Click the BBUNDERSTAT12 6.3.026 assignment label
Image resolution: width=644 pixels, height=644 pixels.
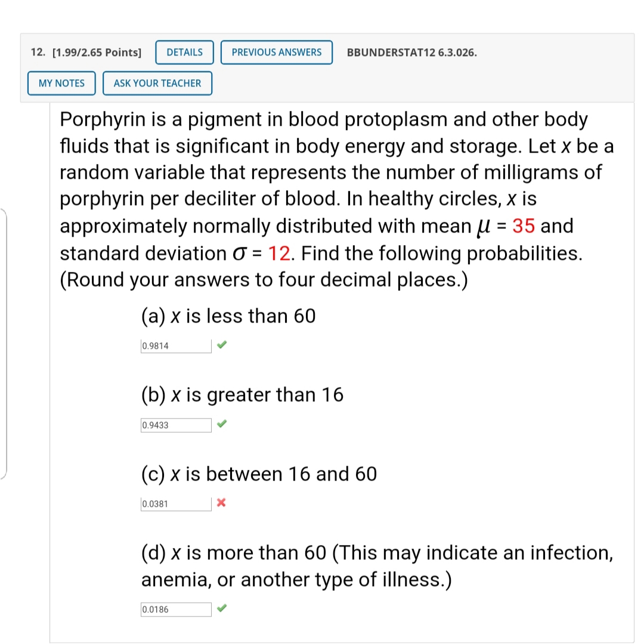411,52
